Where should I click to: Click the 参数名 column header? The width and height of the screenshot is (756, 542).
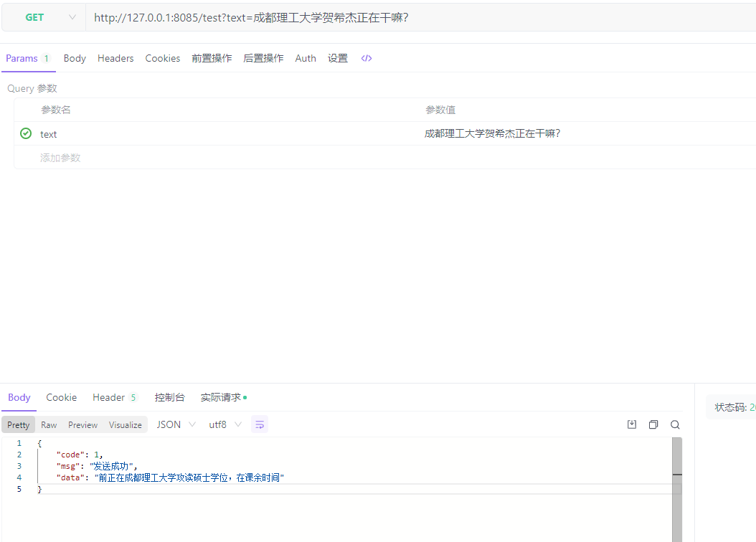[55, 110]
